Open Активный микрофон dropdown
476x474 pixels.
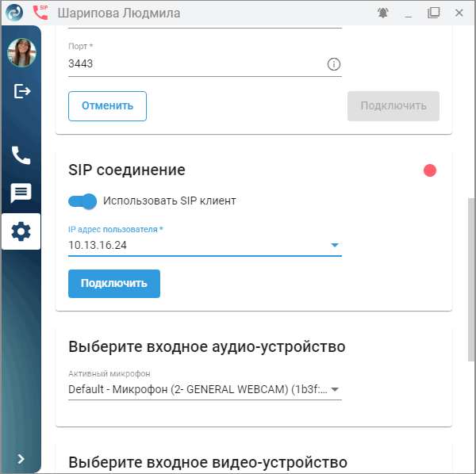(x=205, y=389)
